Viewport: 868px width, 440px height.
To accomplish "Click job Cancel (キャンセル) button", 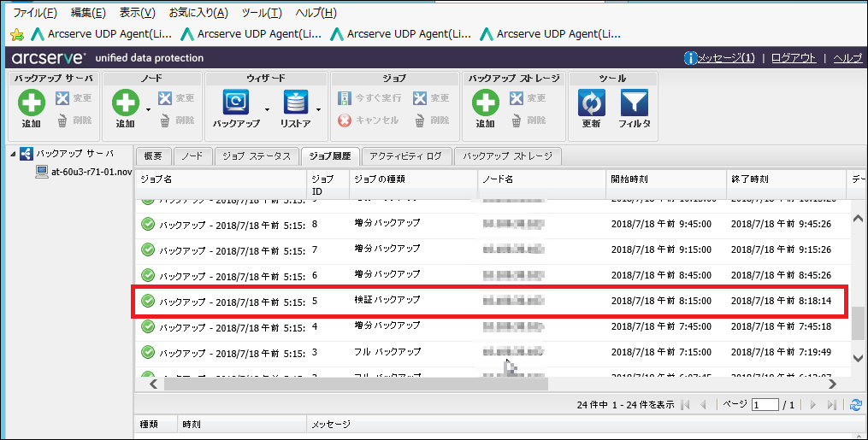I will [368, 120].
